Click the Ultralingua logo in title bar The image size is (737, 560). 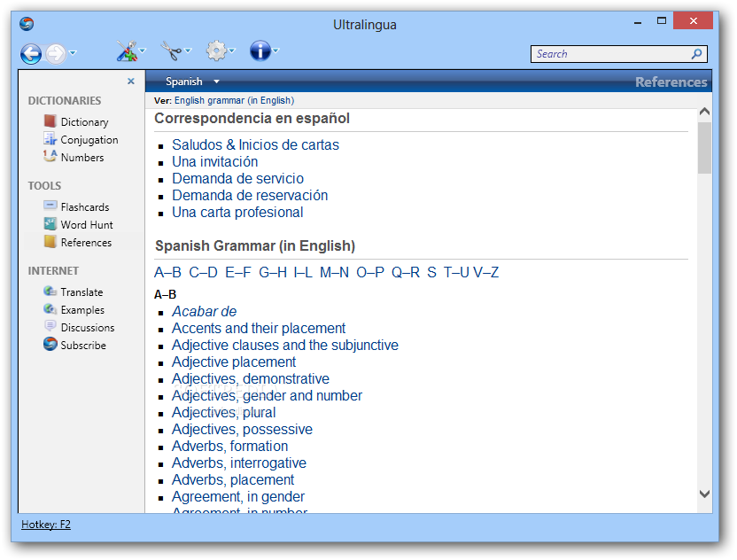[x=27, y=24]
